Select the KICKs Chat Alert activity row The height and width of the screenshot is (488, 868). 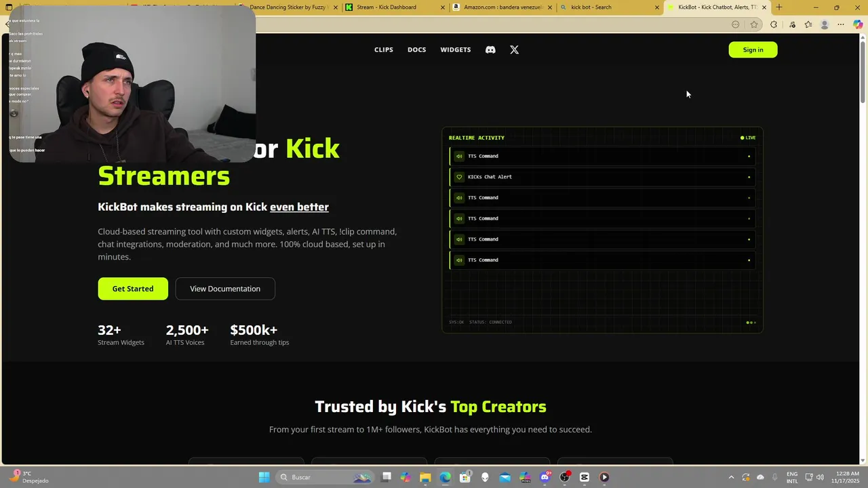(602, 177)
